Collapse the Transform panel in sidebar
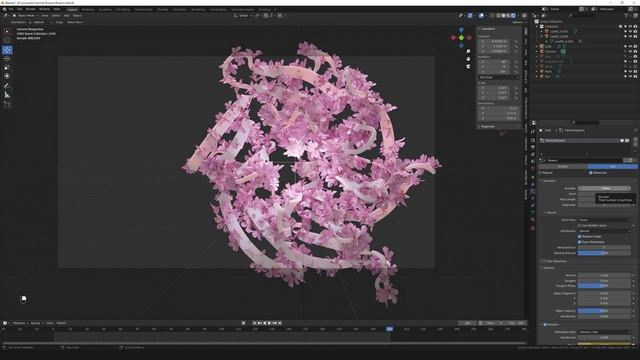Image resolution: width=640 pixels, height=360 pixels. tap(487, 29)
